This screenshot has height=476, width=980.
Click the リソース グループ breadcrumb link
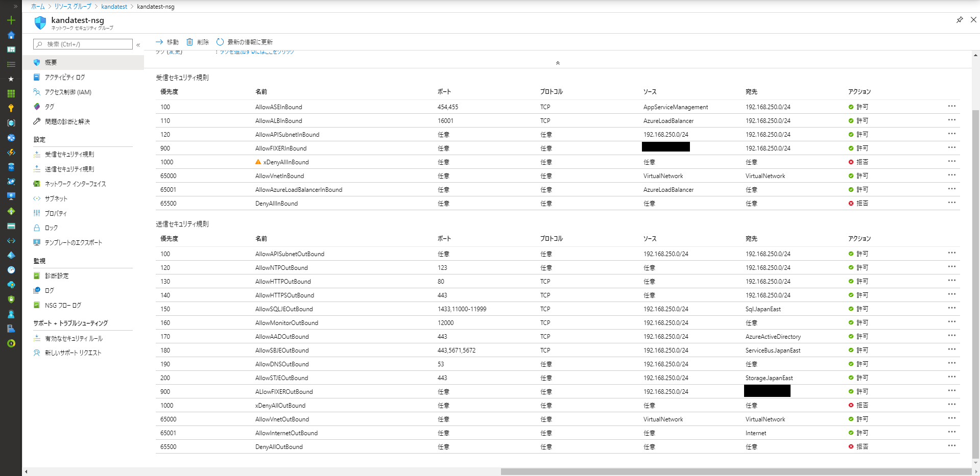(73, 7)
